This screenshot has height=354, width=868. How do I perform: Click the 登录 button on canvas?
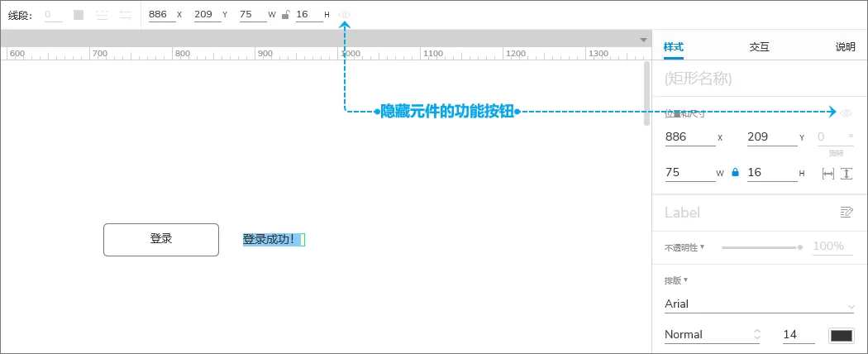coord(161,240)
